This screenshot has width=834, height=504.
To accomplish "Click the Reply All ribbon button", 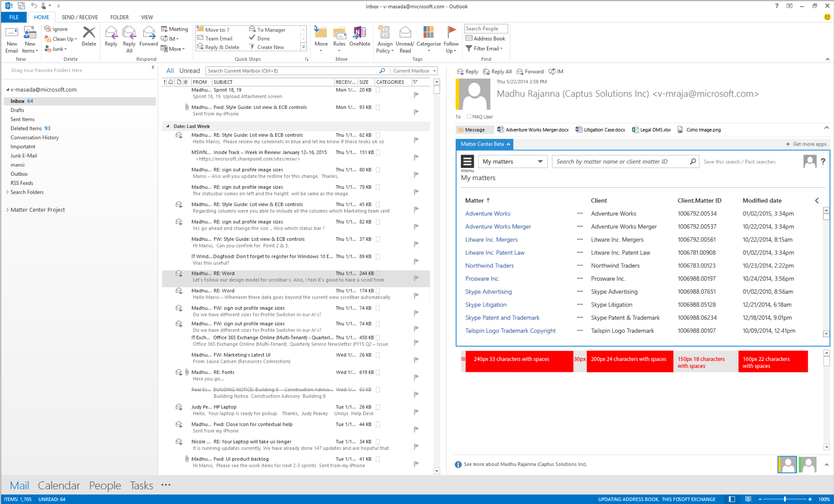I will [129, 39].
